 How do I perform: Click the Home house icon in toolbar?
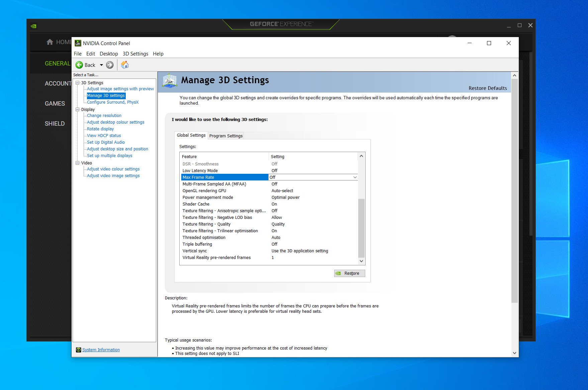pos(125,65)
